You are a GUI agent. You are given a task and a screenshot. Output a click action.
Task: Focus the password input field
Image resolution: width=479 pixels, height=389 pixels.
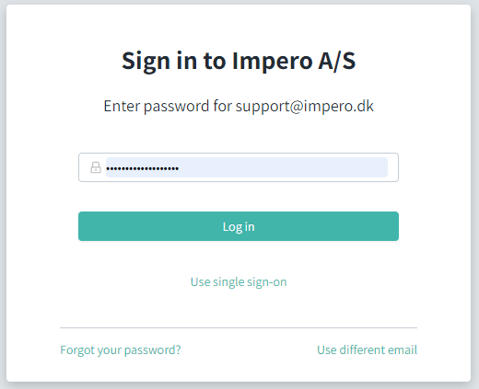(238, 167)
